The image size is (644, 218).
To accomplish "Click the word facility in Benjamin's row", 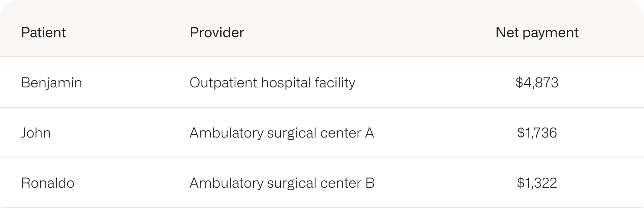I will [x=336, y=83].
